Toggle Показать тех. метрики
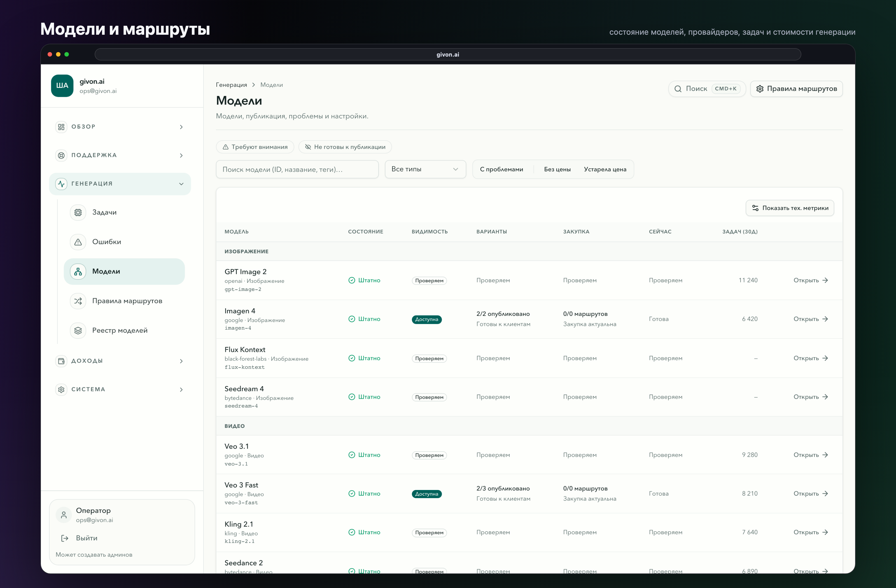Viewport: 896px width, 588px height. (790, 208)
